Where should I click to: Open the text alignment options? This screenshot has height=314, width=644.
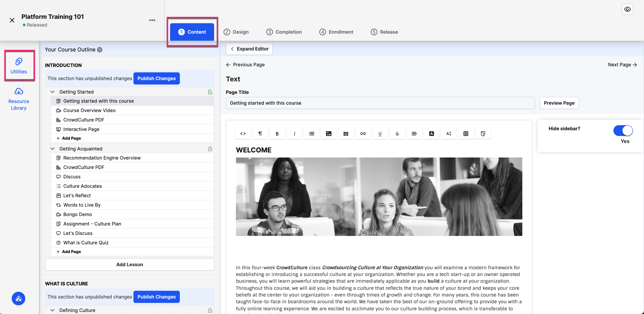414,134
